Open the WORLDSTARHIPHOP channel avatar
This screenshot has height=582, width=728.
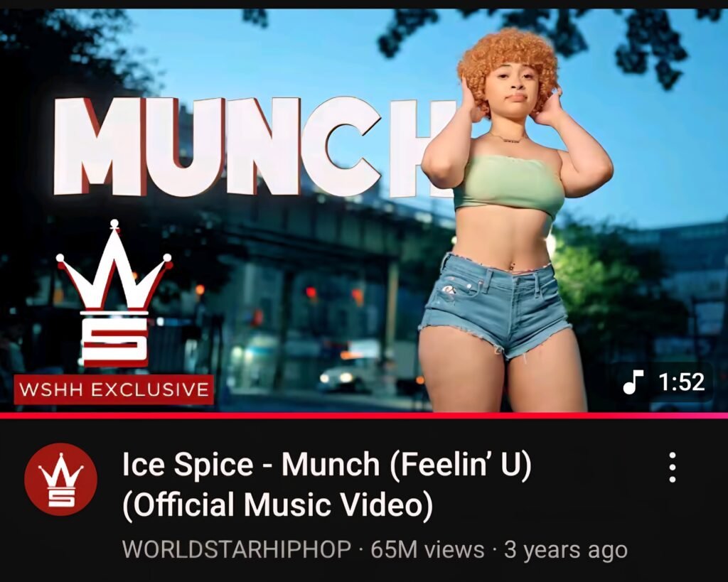(60, 480)
